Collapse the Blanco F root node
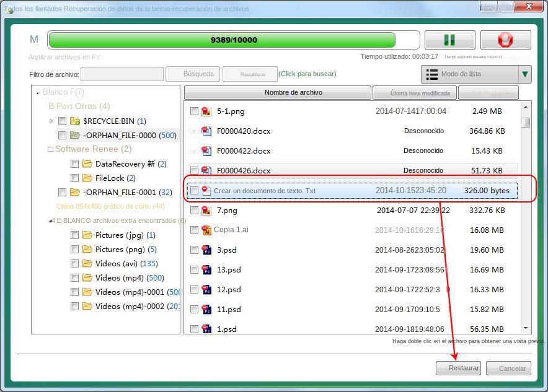 38,93
